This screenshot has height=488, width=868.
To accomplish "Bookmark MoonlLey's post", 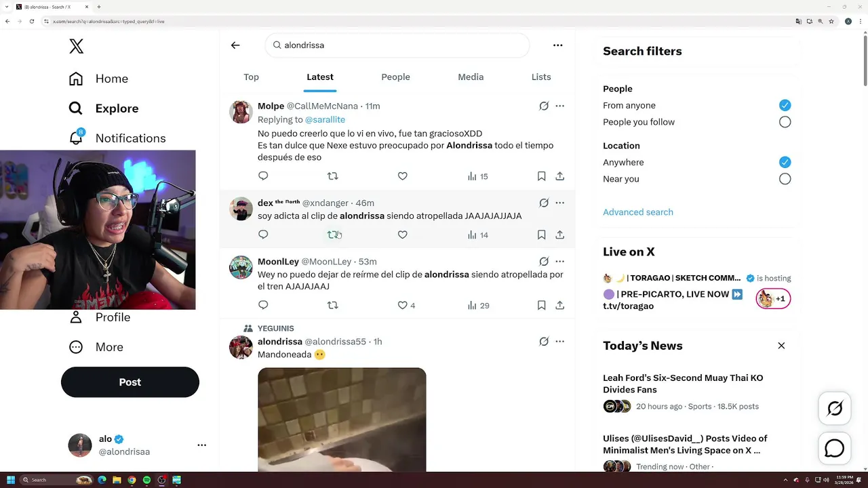I will coord(541,305).
